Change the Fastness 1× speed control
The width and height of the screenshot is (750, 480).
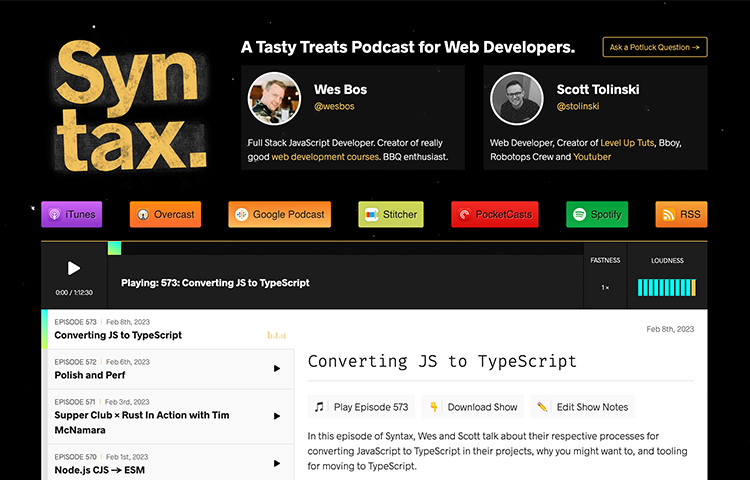605,287
